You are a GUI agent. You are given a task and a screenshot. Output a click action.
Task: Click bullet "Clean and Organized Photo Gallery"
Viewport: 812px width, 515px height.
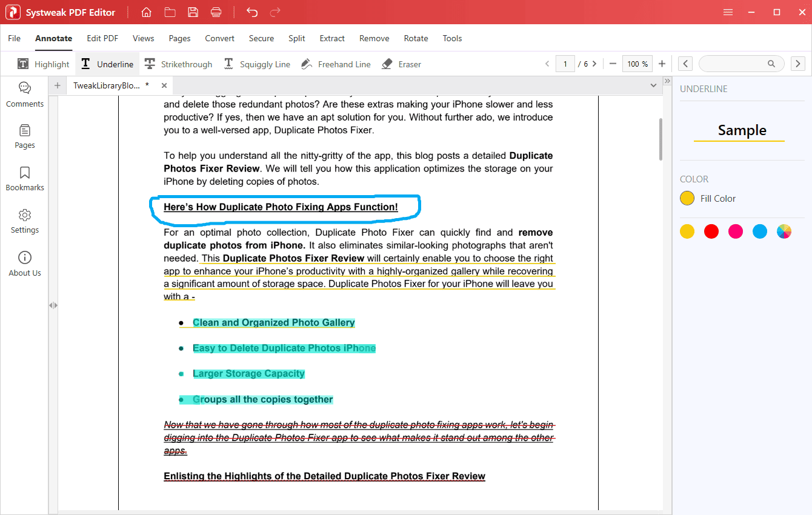pos(274,323)
